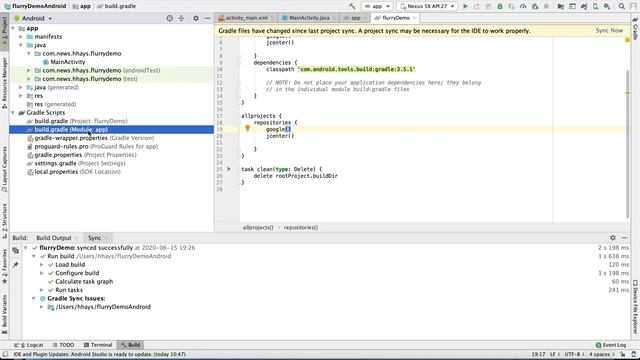Click the locate target icon in Project panel
The image size is (640, 360).
170,18
